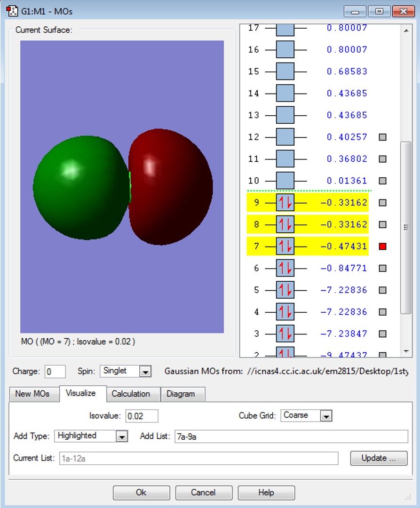This screenshot has width=420, height=508.
Task: Click the energy value 0.40257
Action: [347, 137]
